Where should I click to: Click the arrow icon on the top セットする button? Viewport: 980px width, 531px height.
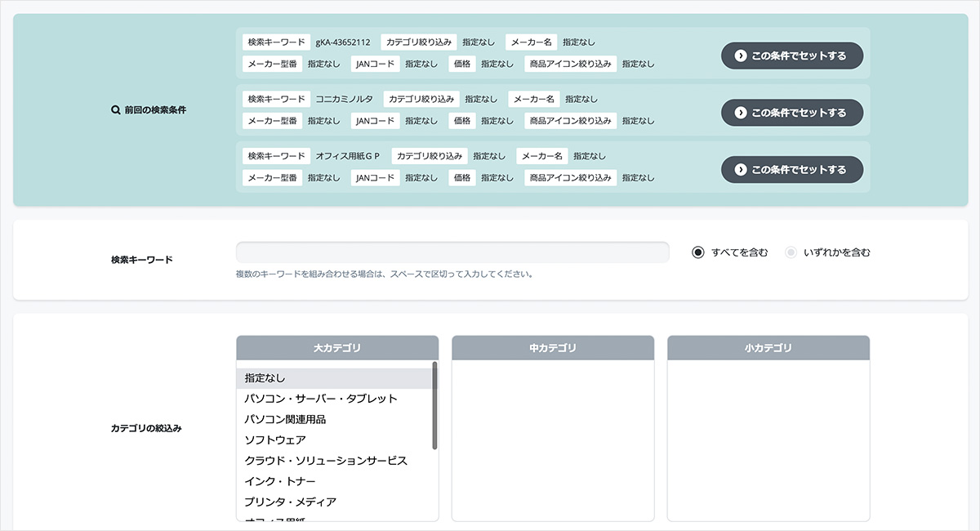click(x=742, y=56)
